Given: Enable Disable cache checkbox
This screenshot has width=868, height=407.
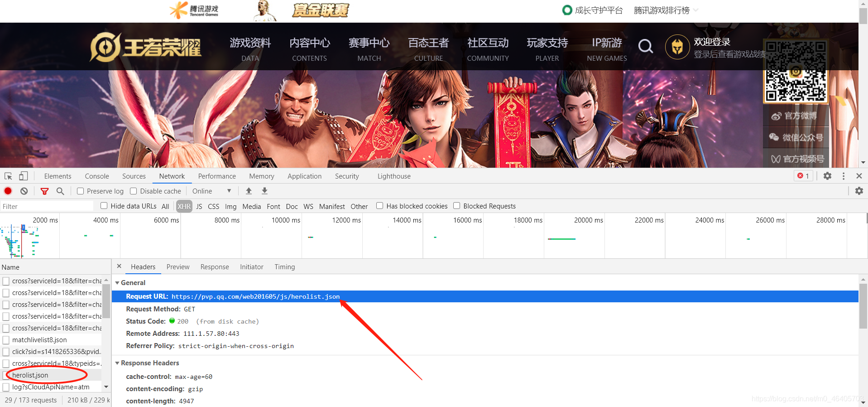Looking at the screenshot, I should pos(134,191).
